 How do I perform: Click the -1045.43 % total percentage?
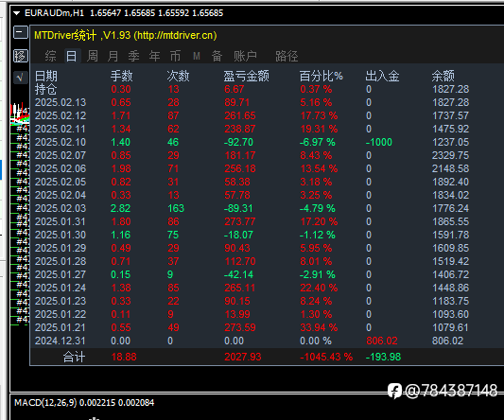tap(326, 357)
